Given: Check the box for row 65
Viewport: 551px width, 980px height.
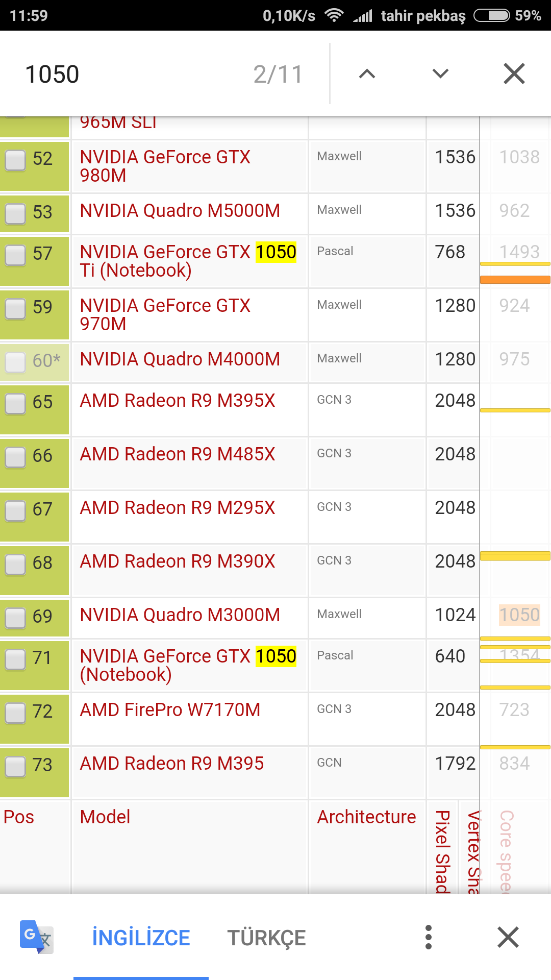Looking at the screenshot, I should coord(15,404).
